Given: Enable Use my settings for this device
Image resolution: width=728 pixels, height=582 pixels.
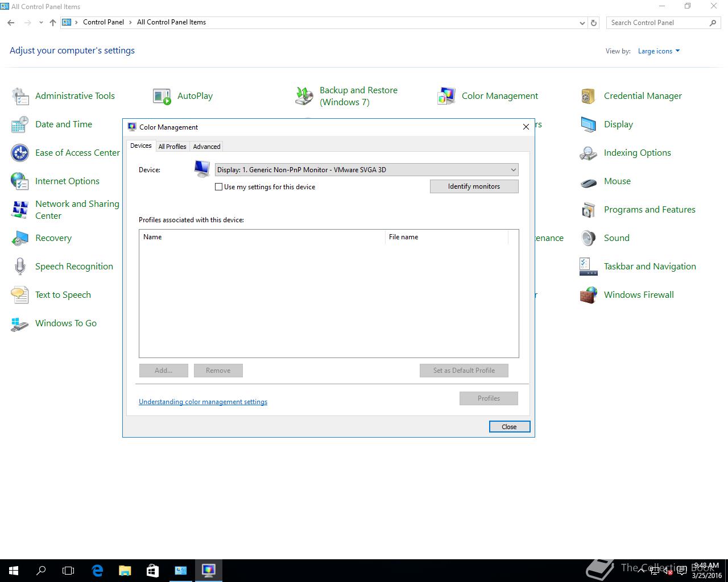Looking at the screenshot, I should [x=218, y=187].
